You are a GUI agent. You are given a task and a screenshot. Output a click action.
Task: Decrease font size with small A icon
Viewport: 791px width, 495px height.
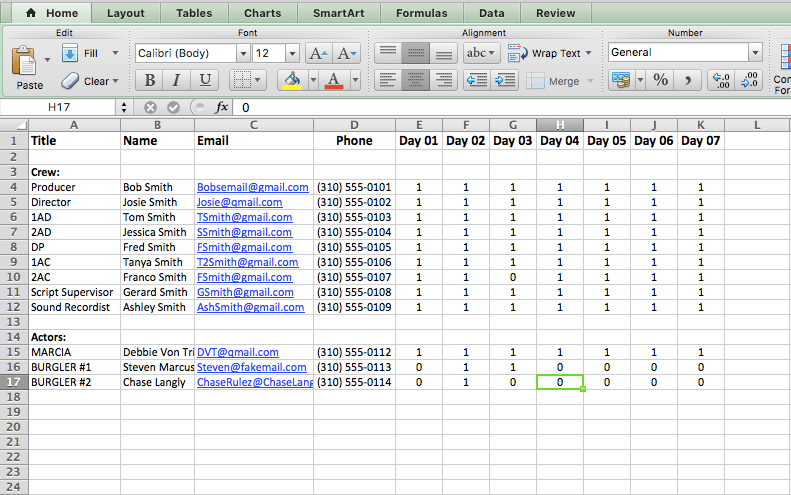pos(347,53)
